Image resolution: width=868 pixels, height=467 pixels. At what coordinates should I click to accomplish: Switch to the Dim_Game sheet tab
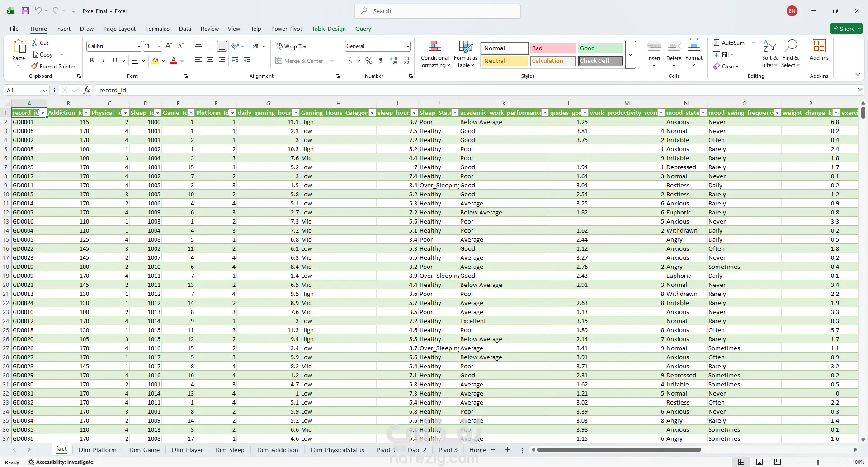click(x=144, y=450)
